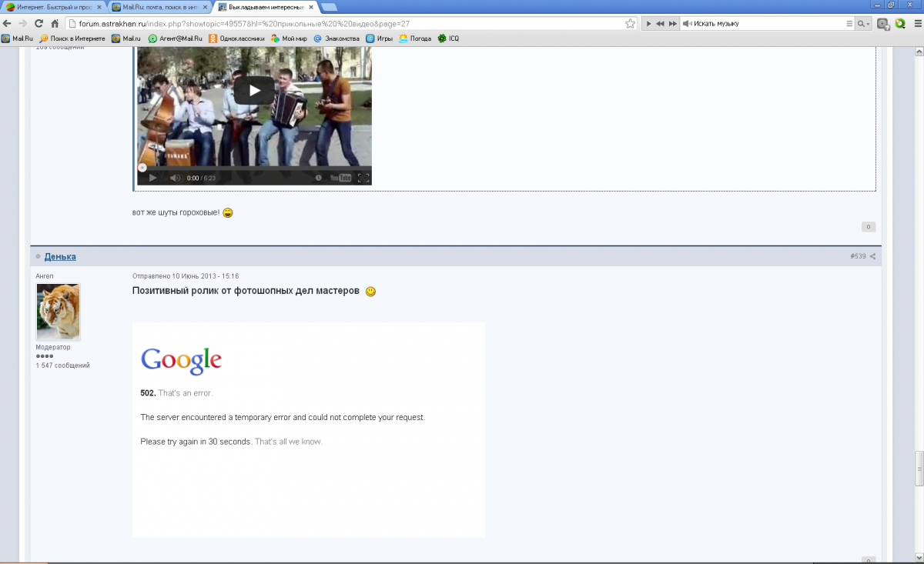Open a new browser tab
The image size is (924, 564).
pyautogui.click(x=329, y=7)
